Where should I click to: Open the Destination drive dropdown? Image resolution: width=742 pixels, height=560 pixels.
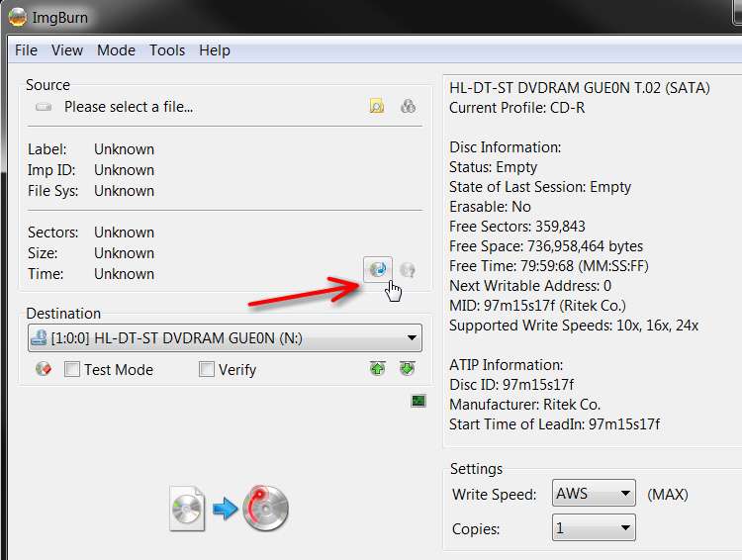tap(225, 338)
